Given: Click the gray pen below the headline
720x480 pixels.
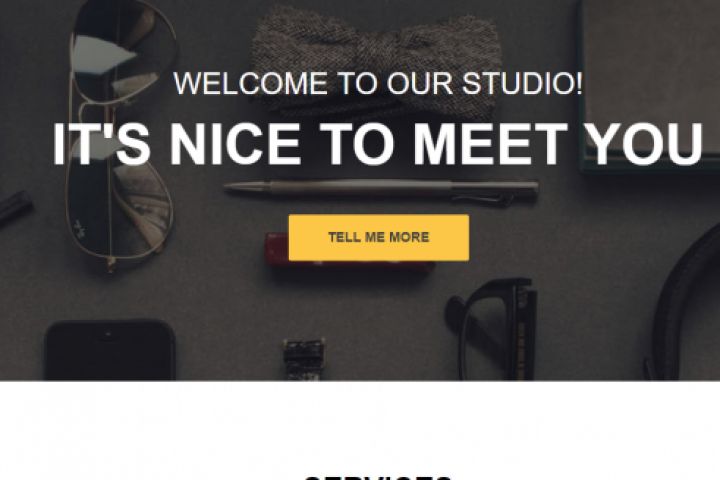Looking at the screenshot, I should pyautogui.click(x=381, y=191).
